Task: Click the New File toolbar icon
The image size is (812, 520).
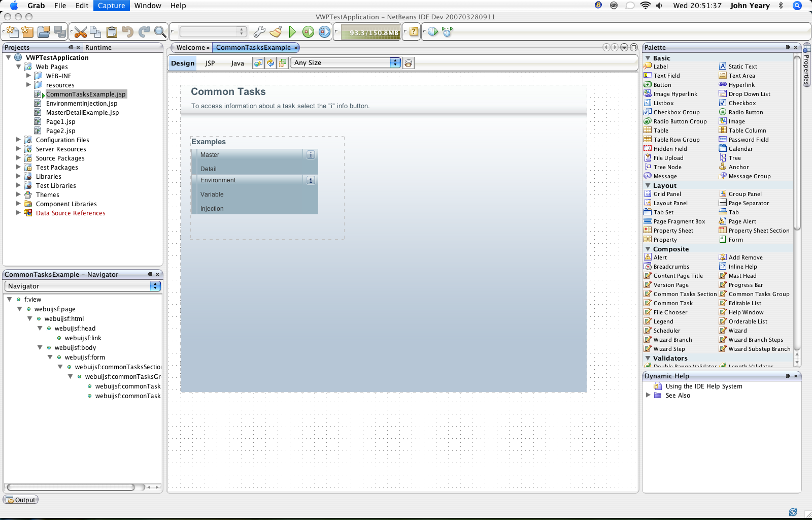Action: tap(12, 32)
